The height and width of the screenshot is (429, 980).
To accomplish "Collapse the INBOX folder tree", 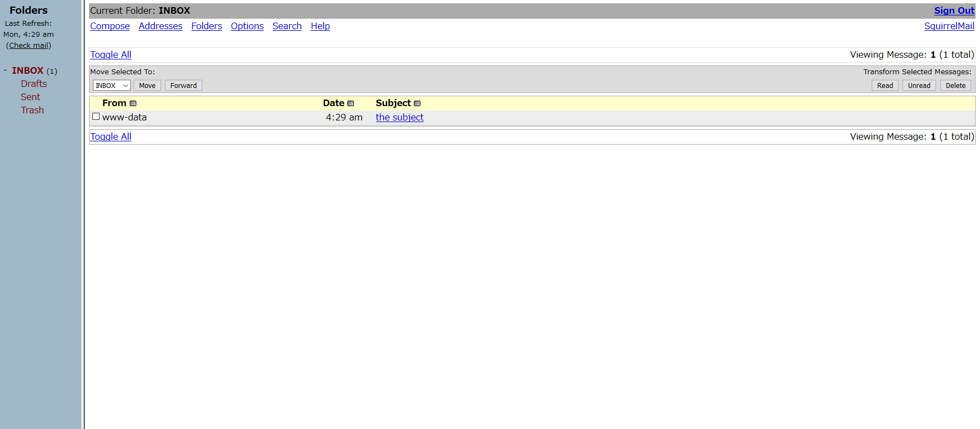I will click(5, 70).
